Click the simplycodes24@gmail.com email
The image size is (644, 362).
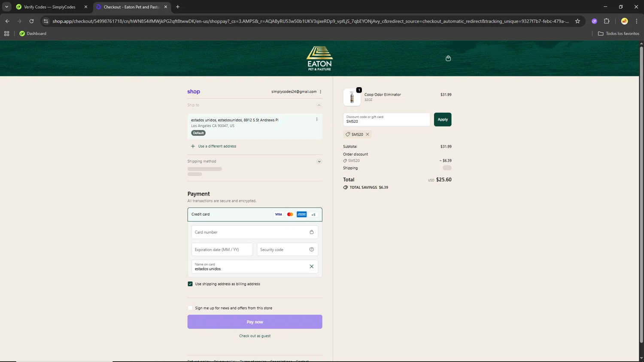point(294,91)
